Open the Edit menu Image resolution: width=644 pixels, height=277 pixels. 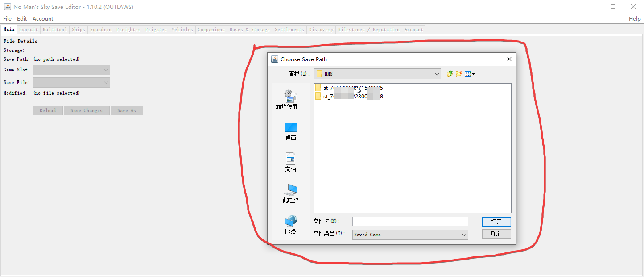[x=21, y=18]
